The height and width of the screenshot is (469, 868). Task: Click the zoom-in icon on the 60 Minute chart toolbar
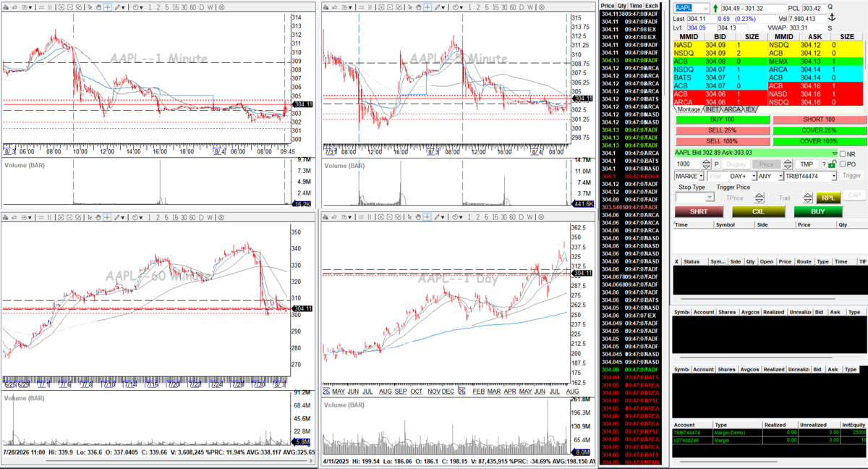click(61, 217)
